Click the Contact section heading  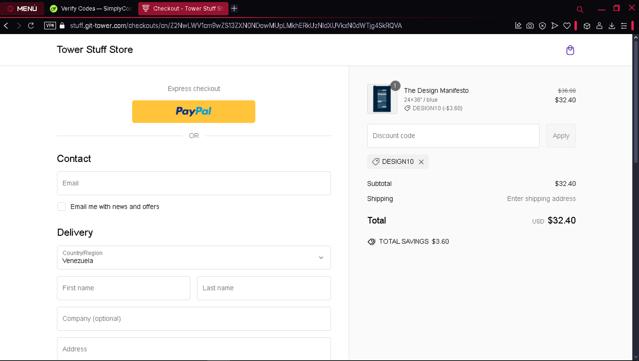point(74,158)
